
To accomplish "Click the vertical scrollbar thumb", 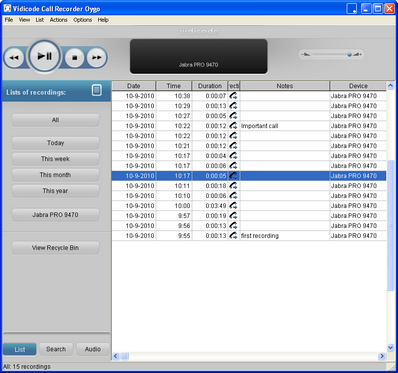I will pos(390,226).
